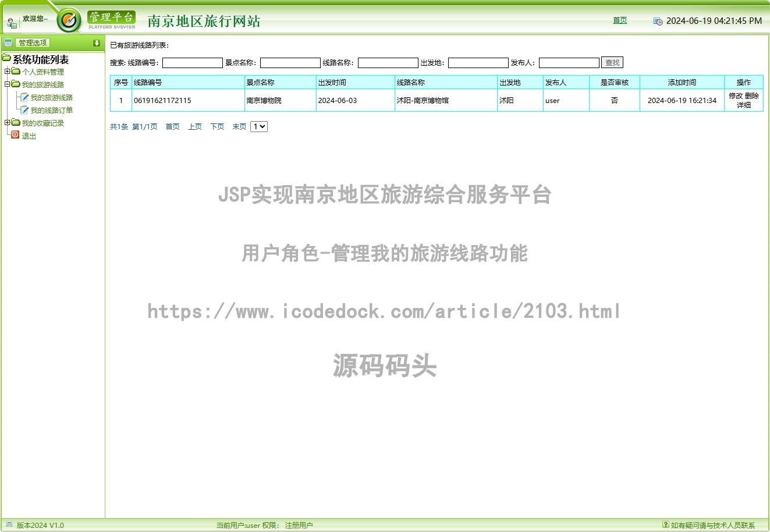The height and width of the screenshot is (532, 770).
Task: Open 我的线路订单 in the sidebar
Action: (52, 111)
